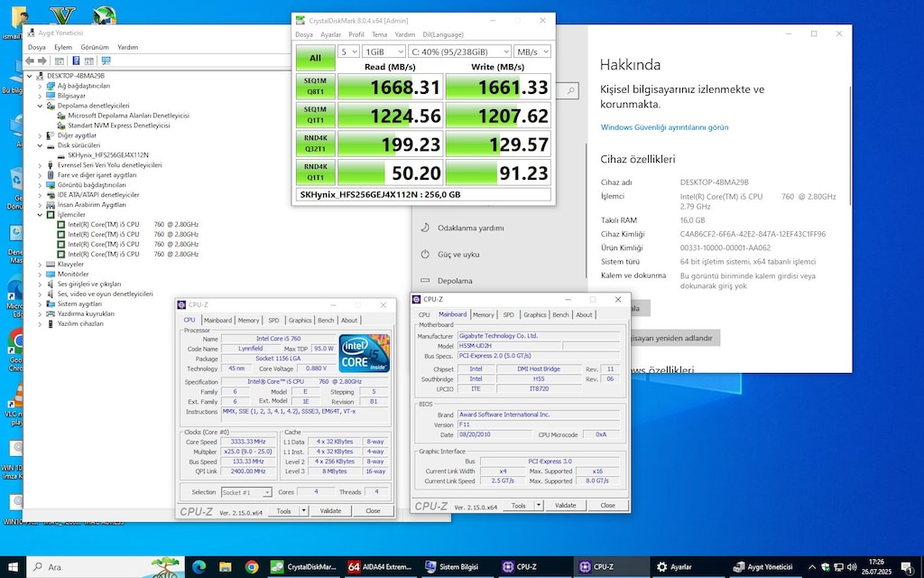Collapse the İşlemciler node
The width and height of the screenshot is (924, 578).
(40, 215)
